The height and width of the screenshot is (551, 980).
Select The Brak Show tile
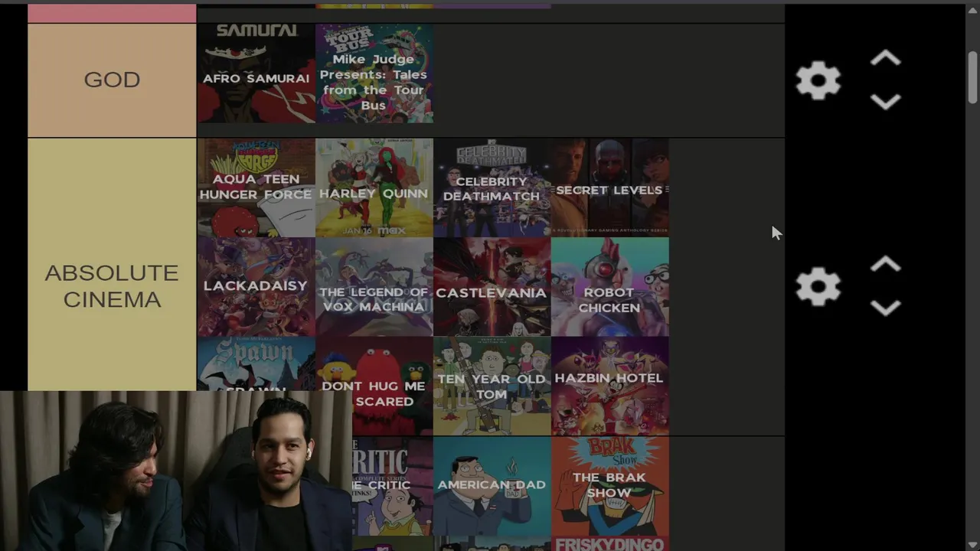click(610, 486)
